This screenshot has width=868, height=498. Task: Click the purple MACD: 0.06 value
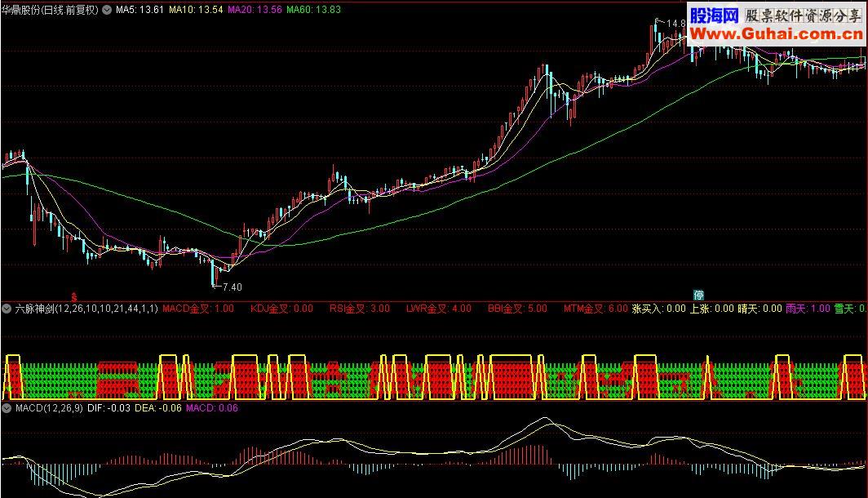click(212, 408)
